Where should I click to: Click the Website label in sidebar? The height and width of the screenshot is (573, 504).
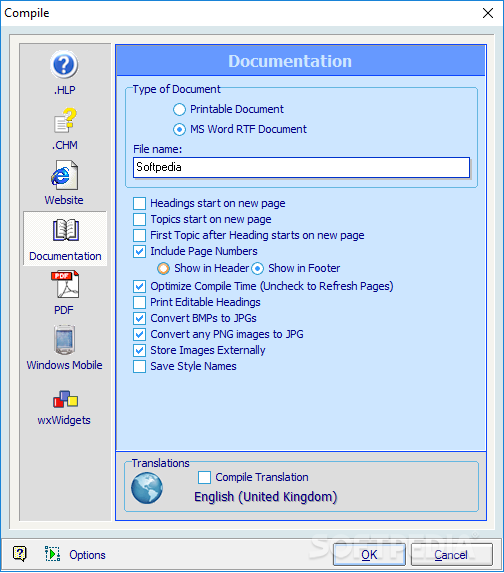(64, 200)
